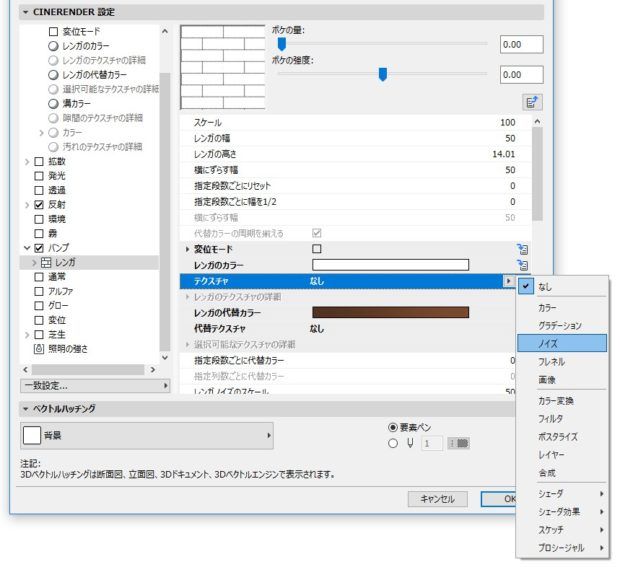Select 溝カラー radio in tree
620x567 pixels.
[53, 104]
